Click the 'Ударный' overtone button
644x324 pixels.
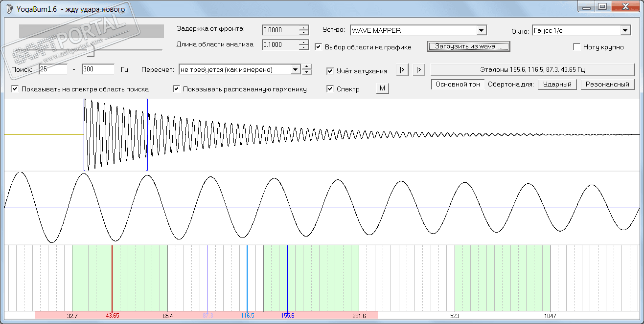tap(557, 84)
